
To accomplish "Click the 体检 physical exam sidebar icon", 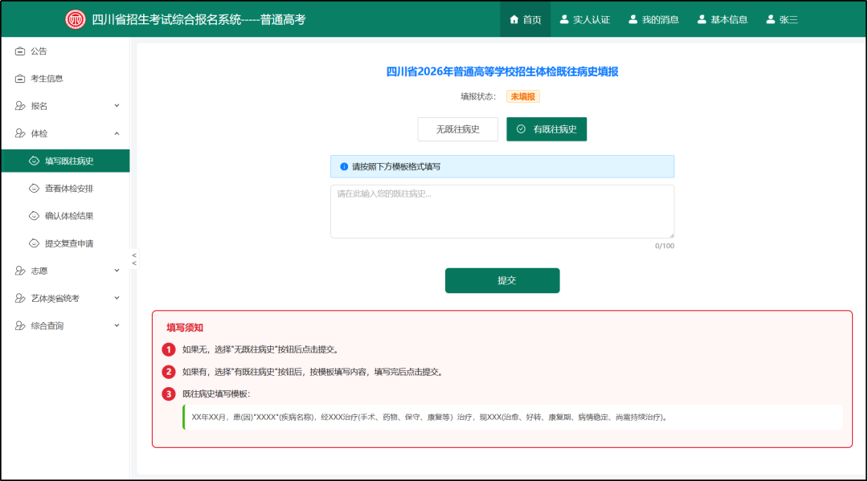I will coord(19,133).
